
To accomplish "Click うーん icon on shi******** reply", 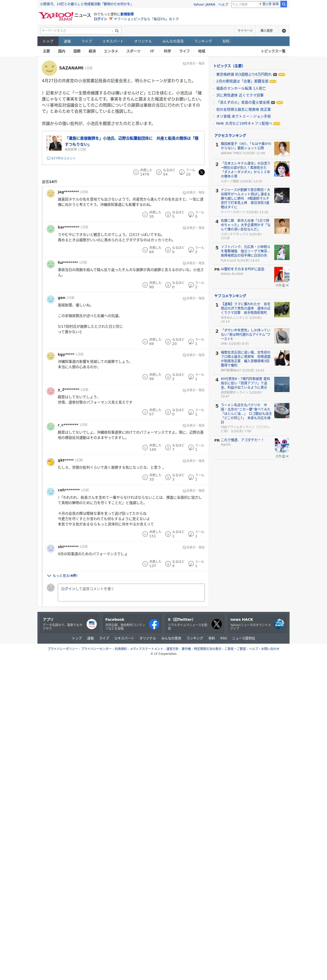I will [191, 564].
